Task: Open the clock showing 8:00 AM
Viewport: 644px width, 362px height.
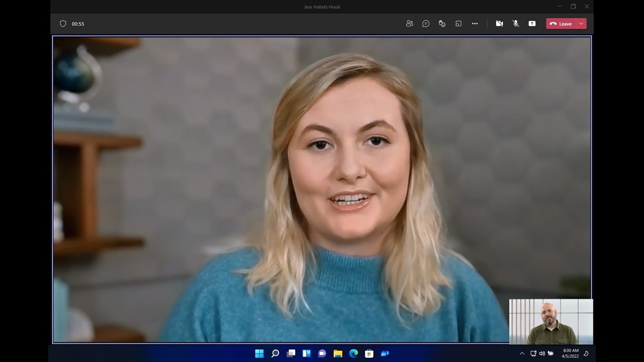Action: click(x=570, y=353)
